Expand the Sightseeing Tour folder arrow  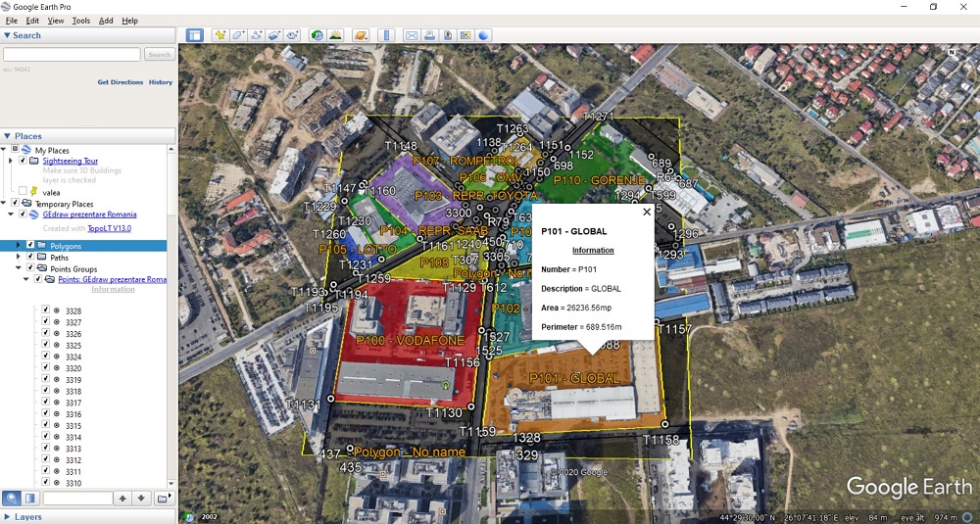coord(11,162)
